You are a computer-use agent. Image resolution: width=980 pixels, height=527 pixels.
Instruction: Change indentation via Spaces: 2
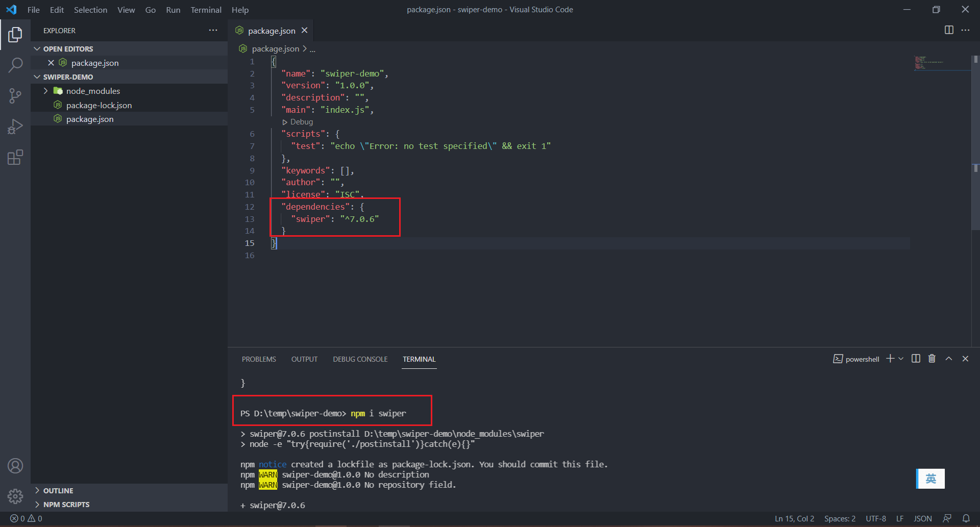(840, 518)
